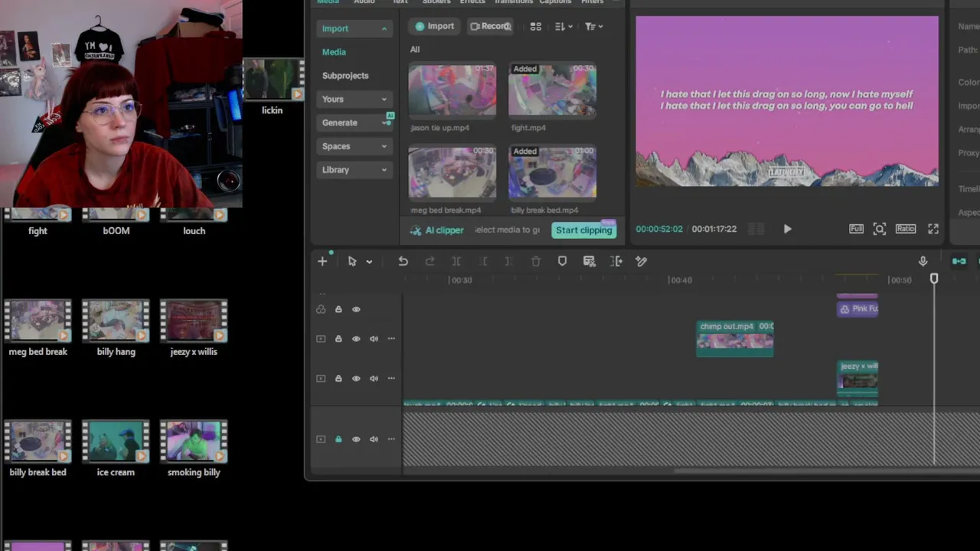Click the Ratio button under the preview
Viewport: 980px width, 551px height.
[906, 229]
